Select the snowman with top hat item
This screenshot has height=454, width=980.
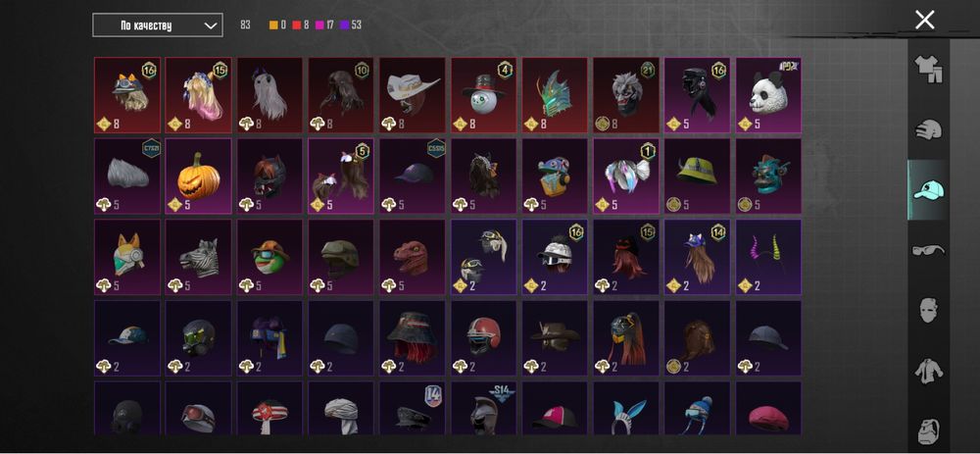(x=483, y=95)
